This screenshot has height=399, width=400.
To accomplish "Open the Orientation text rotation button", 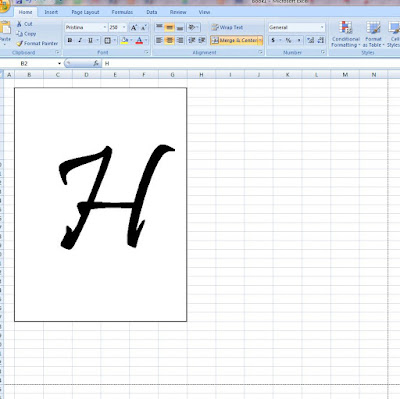I will (193, 27).
